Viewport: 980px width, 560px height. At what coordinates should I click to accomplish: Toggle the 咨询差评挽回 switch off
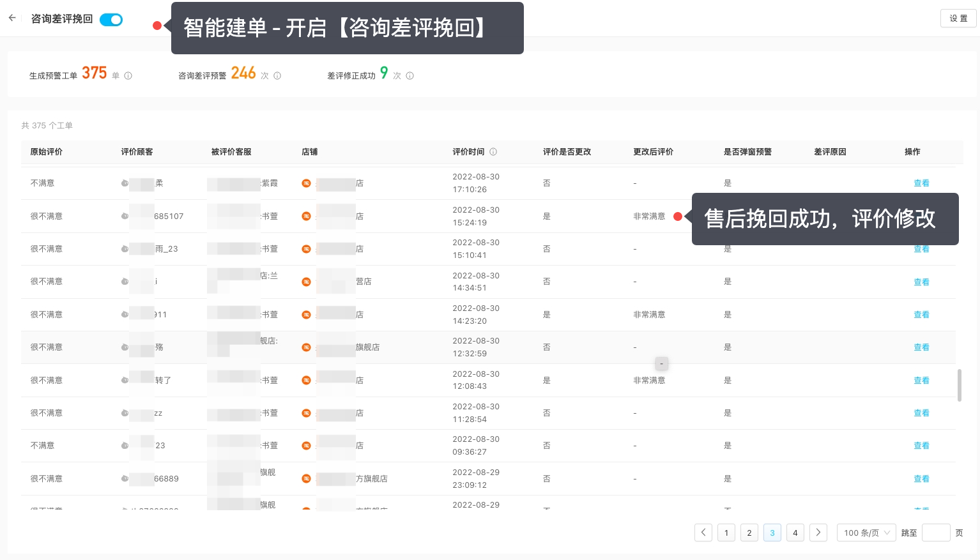pos(111,20)
